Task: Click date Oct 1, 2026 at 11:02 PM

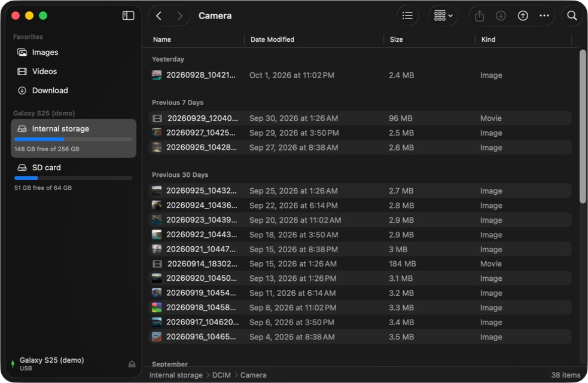Action: (292, 75)
